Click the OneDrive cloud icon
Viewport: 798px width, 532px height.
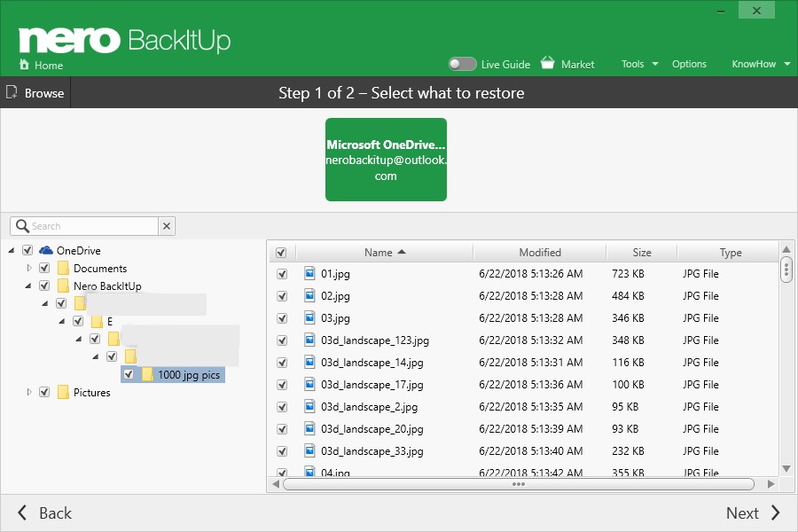[x=46, y=250]
